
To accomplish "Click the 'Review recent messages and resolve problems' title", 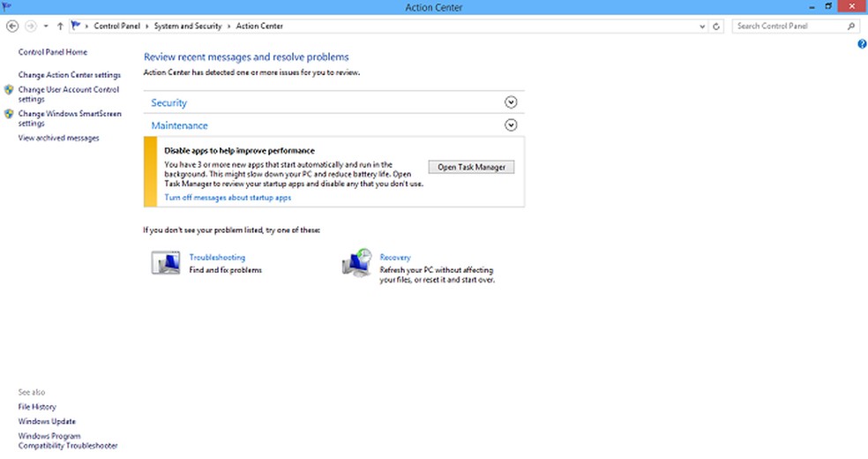I will (246, 57).
